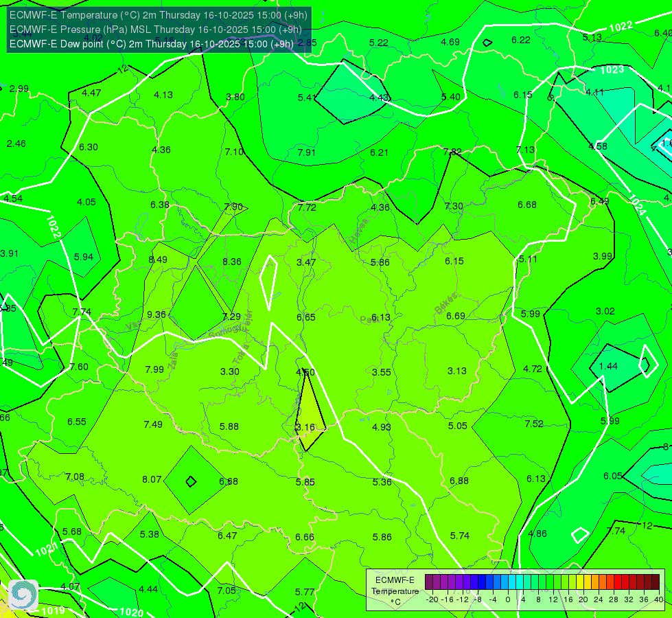Click the legend color swatch above -20
Screen dimensions: 672x618
click(x=429, y=582)
